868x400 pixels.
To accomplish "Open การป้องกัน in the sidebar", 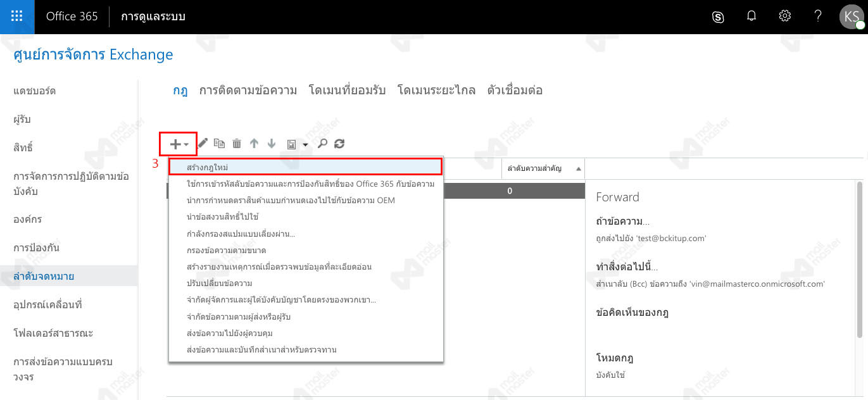I will point(37,248).
